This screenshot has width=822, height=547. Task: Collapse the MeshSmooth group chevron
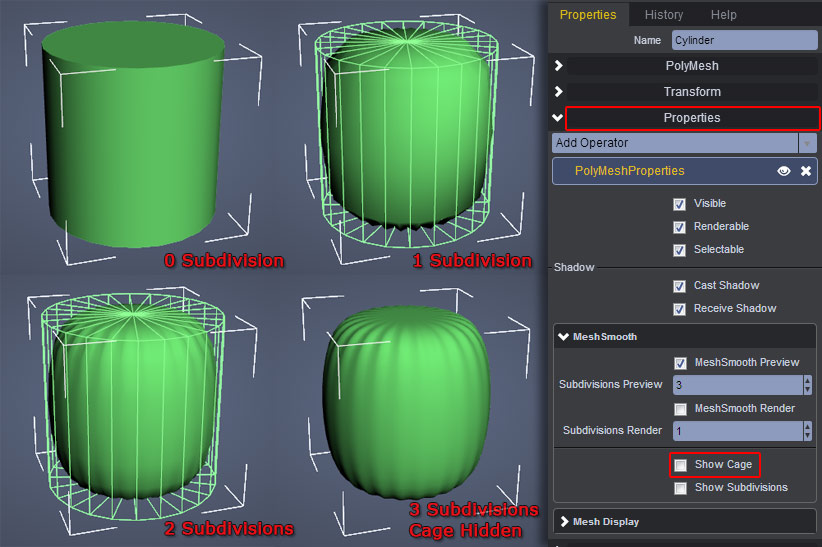(564, 337)
